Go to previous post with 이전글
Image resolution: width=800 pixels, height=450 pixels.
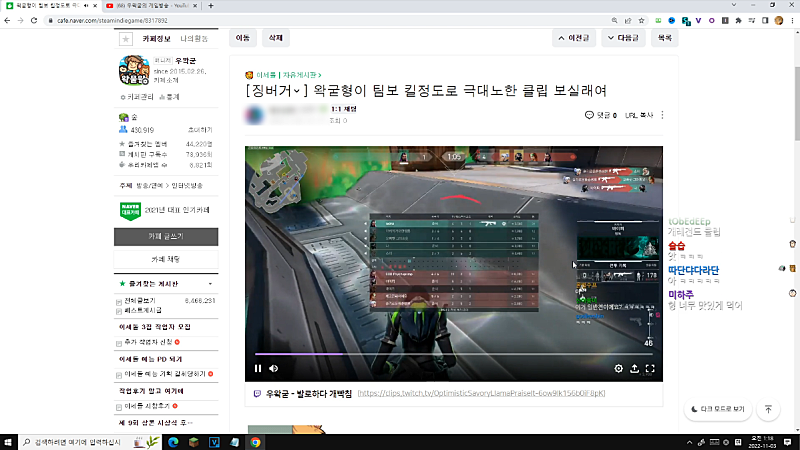point(574,38)
